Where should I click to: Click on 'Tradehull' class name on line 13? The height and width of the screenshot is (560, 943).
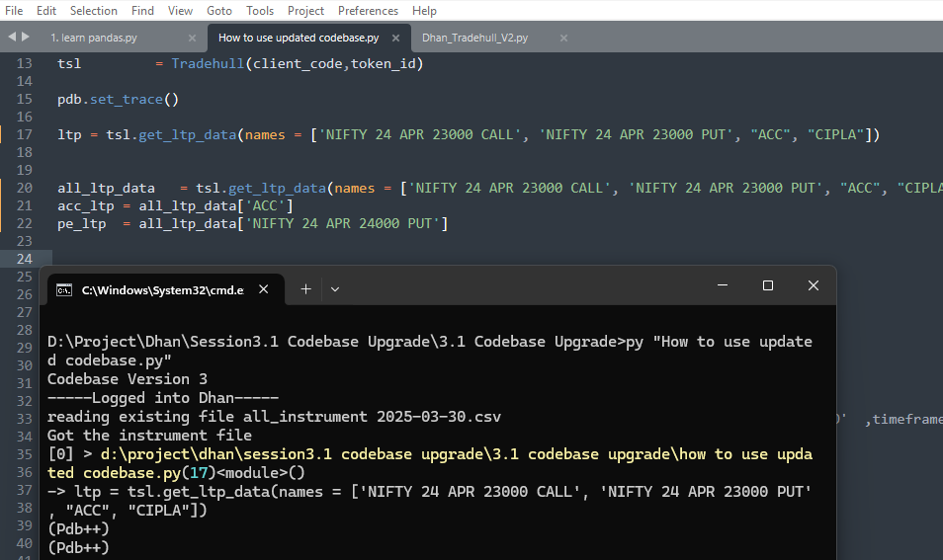click(208, 63)
